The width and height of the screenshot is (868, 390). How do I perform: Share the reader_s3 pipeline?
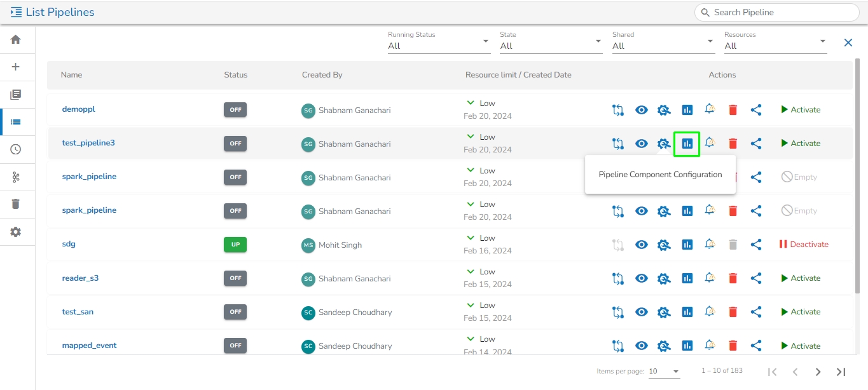point(755,278)
